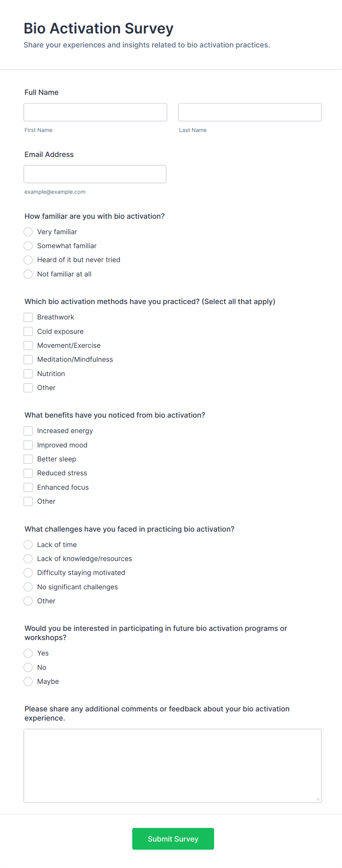
Task: Focus the Email Address text box
Action: pos(95,174)
